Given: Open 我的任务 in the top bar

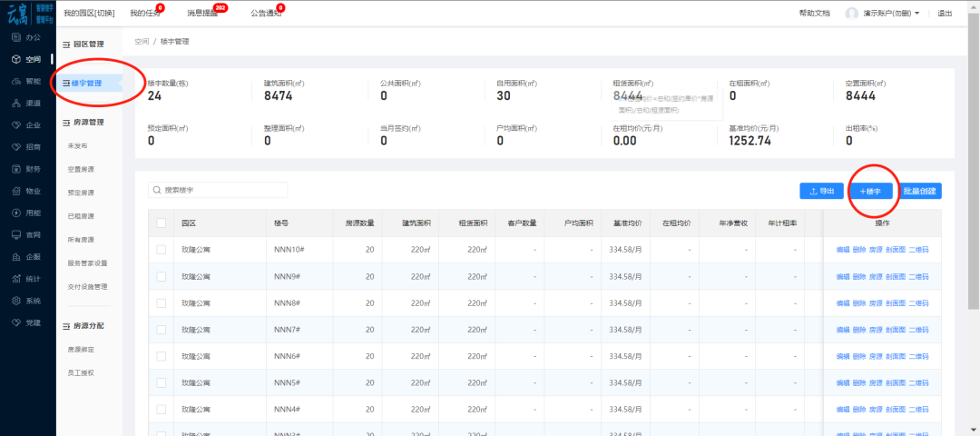Looking at the screenshot, I should pyautogui.click(x=143, y=13).
